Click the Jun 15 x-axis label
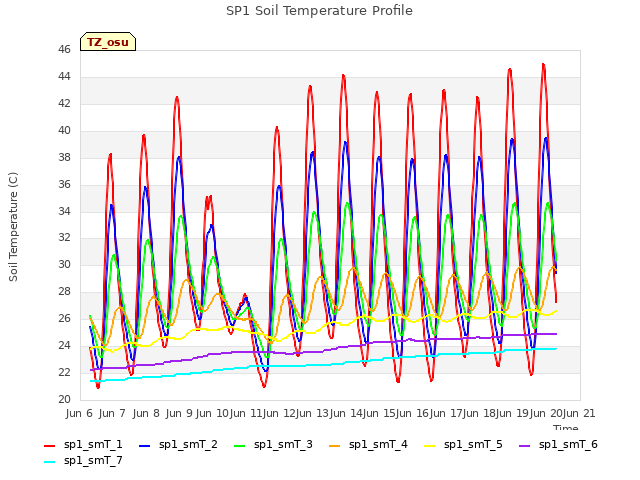Screen dimensions: 640x480 (x=379, y=413)
